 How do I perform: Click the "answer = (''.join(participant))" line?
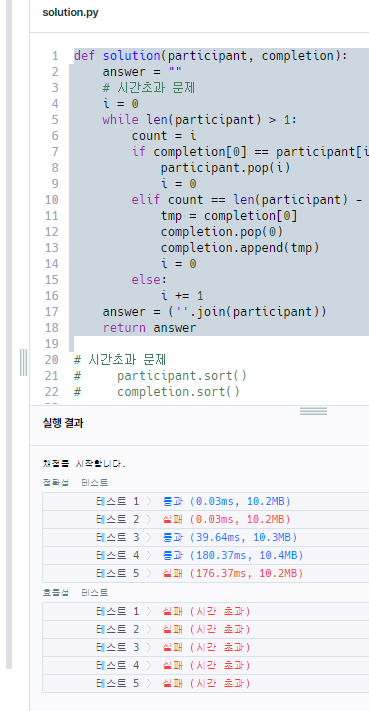214,312
